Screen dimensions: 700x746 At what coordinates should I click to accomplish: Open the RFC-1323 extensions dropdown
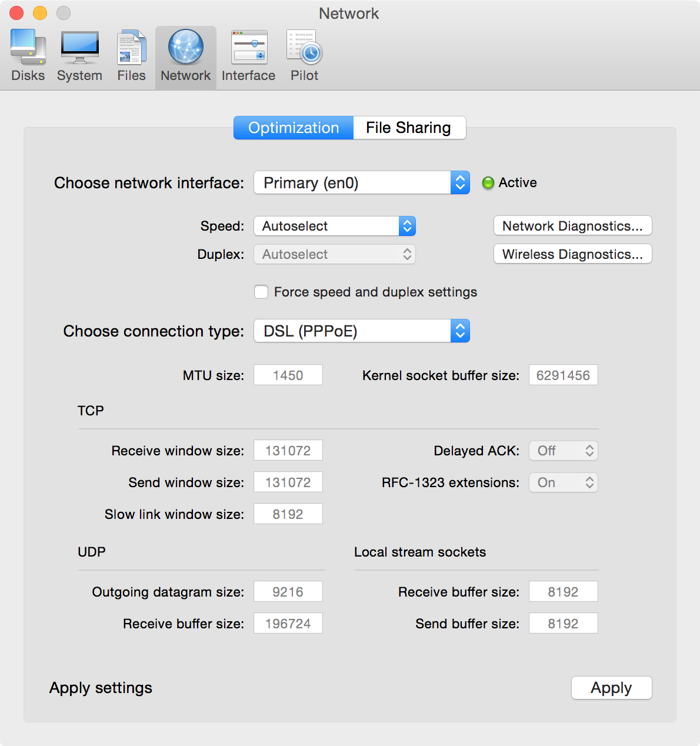[x=564, y=482]
